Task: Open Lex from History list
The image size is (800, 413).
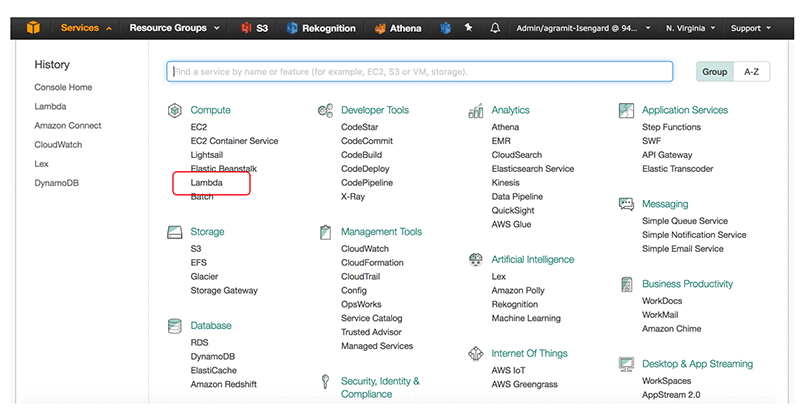Action: tap(41, 164)
